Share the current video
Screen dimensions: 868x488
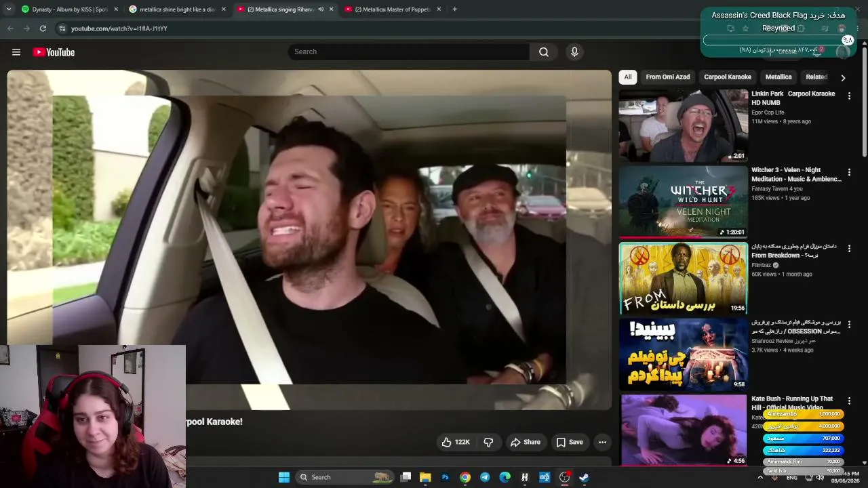526,442
